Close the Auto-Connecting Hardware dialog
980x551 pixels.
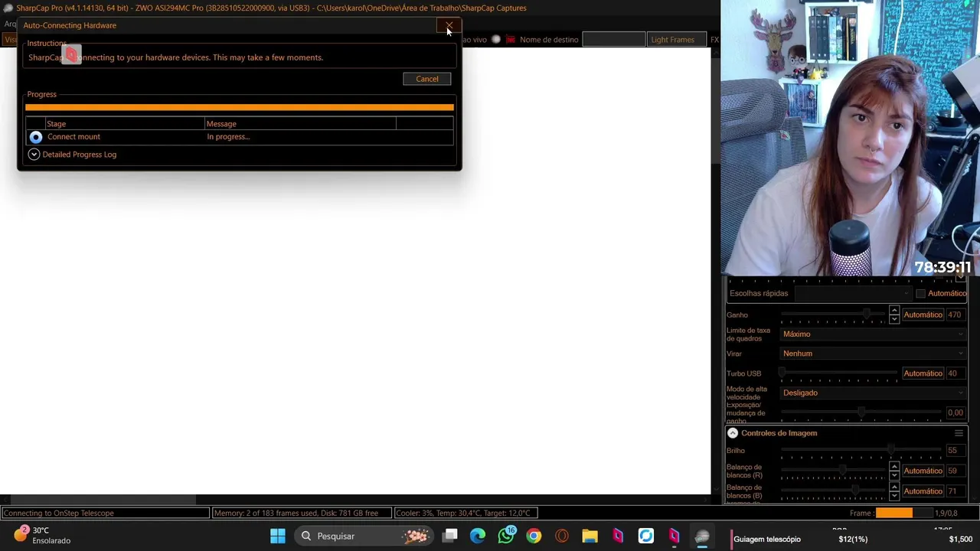(x=449, y=26)
